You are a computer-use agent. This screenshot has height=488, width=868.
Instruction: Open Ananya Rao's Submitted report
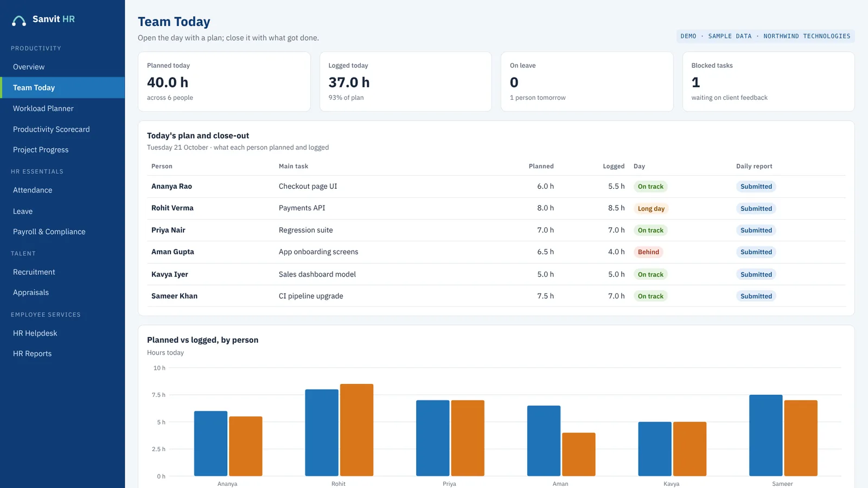756,187
